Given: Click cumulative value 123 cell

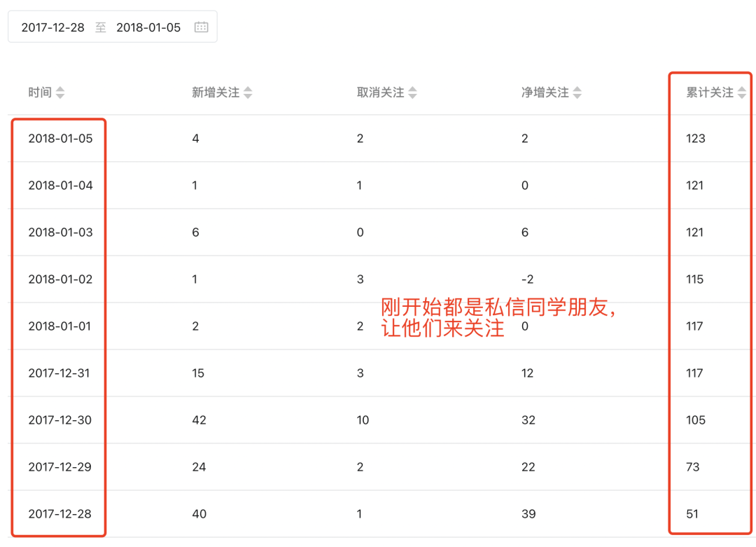Looking at the screenshot, I should point(696,139).
